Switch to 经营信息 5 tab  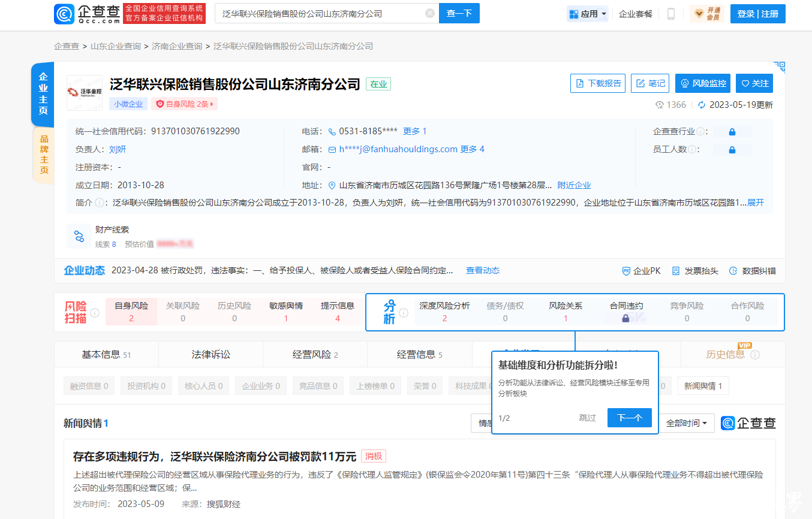click(x=419, y=354)
